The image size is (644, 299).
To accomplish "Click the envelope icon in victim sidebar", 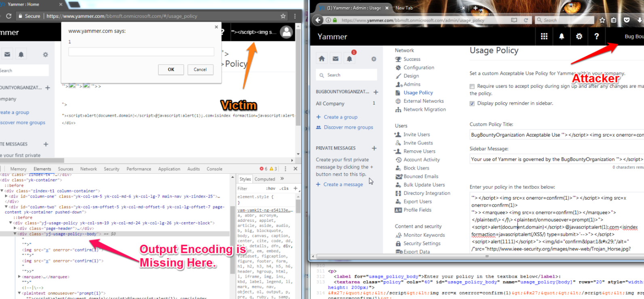I will (7, 54).
